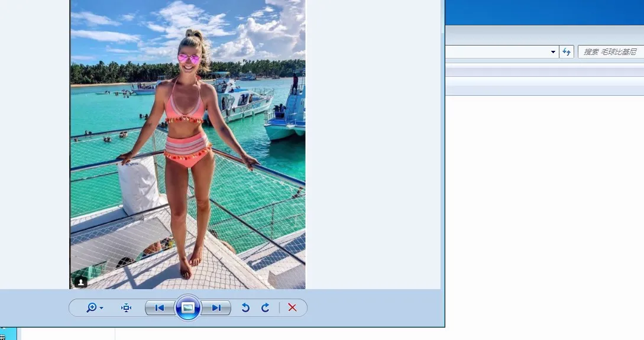The height and width of the screenshot is (340, 644).
Task: Click the displayed beach photo
Action: tap(187, 144)
